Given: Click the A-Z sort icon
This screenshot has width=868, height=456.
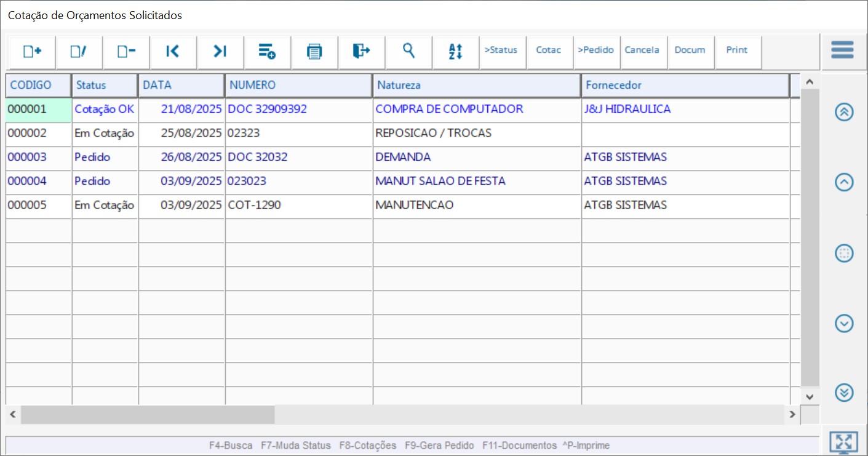Looking at the screenshot, I should click(455, 52).
